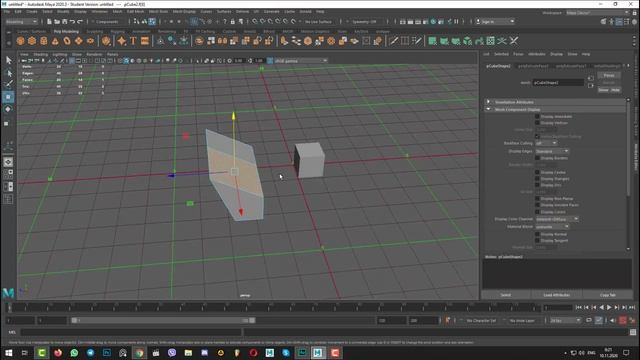Create a polygon cone from the shelf
Viewport: 640px width, 360px height.
[x=55, y=41]
